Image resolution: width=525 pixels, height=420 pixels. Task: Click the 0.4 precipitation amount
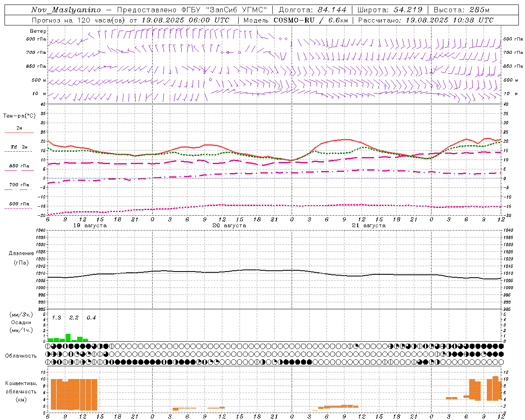tap(91, 318)
